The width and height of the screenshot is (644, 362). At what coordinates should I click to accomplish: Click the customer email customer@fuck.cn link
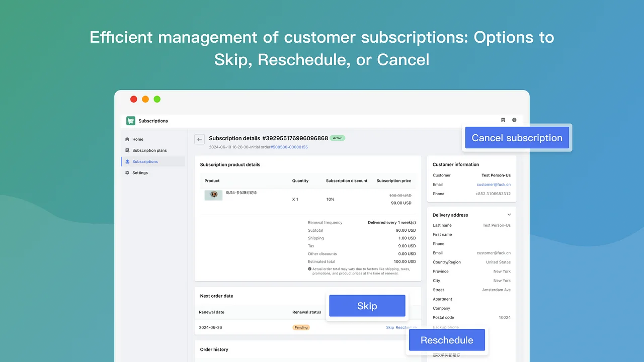tap(493, 184)
